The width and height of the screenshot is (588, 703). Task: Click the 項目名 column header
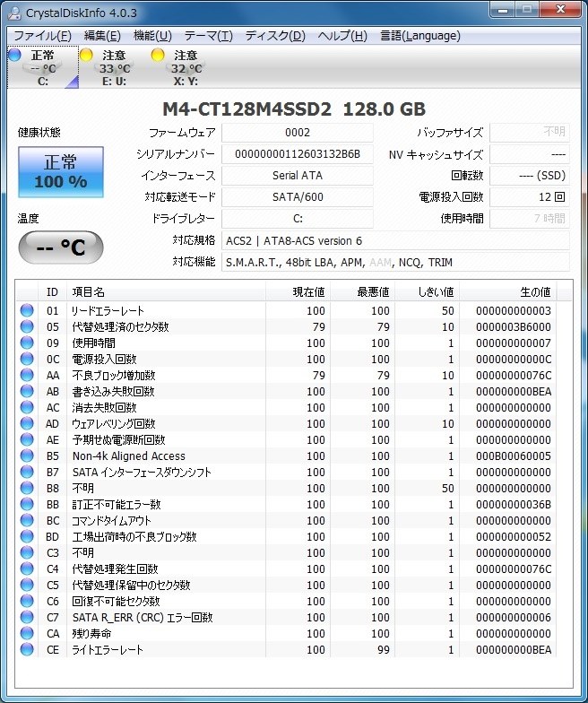(x=166, y=292)
